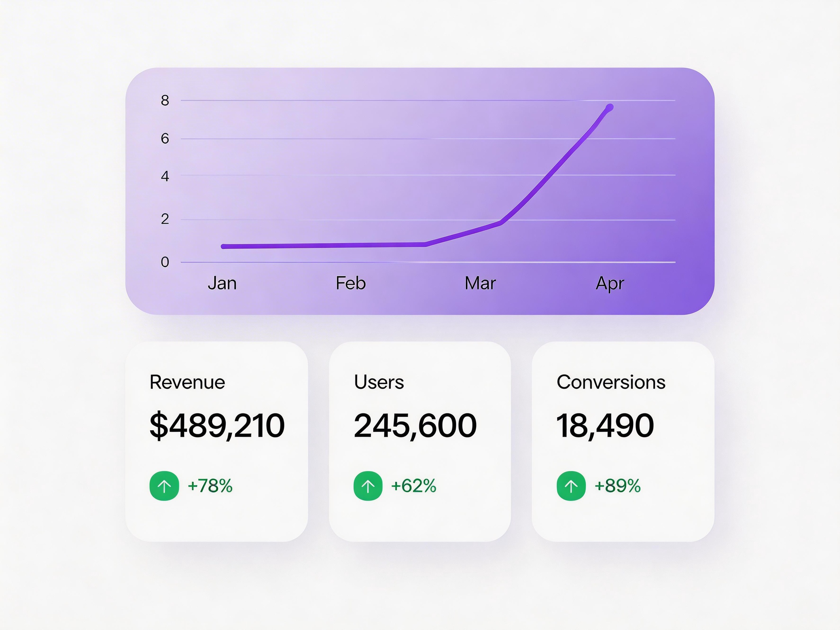Click the April data point on the chart
The width and height of the screenshot is (840, 630).
click(610, 108)
